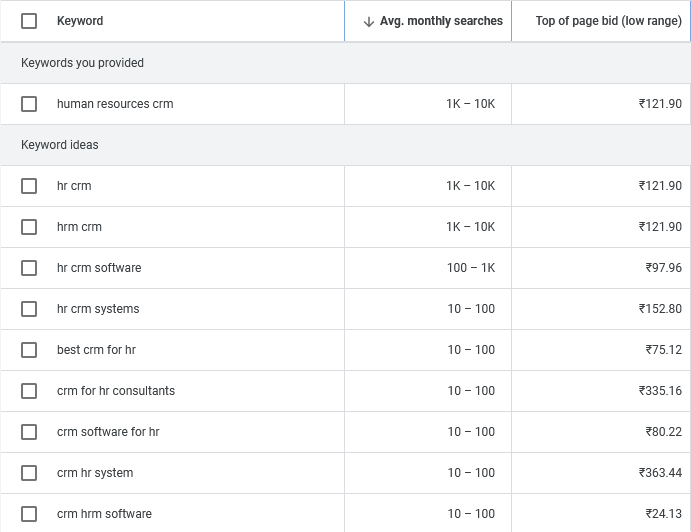Click the 'Keyword ideas' section header

coord(60,145)
